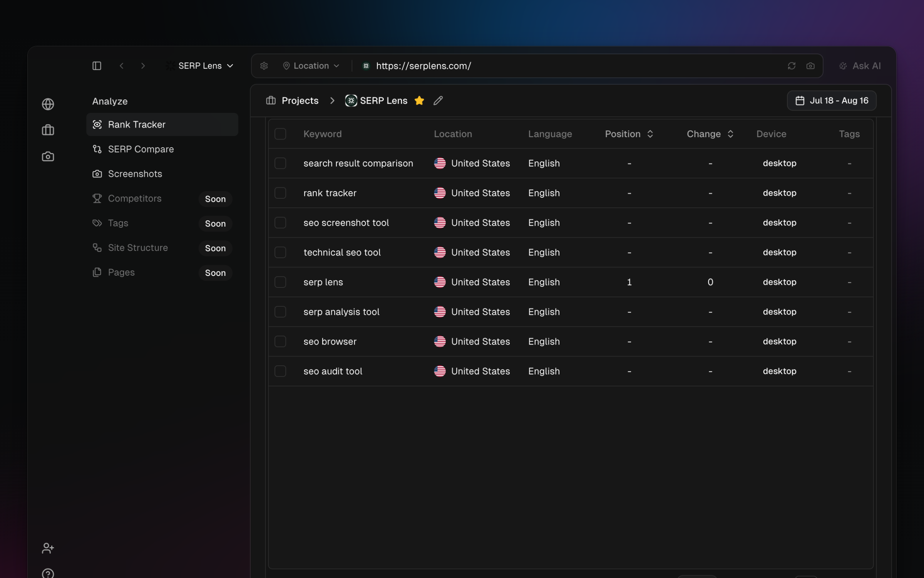Check the seo screenshot tool row
The width and height of the screenshot is (924, 578).
(x=280, y=223)
